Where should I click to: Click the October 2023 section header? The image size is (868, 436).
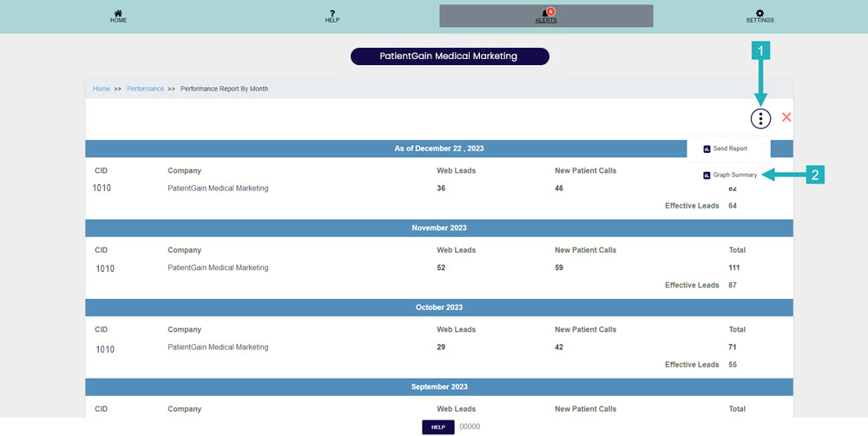pyautogui.click(x=439, y=307)
